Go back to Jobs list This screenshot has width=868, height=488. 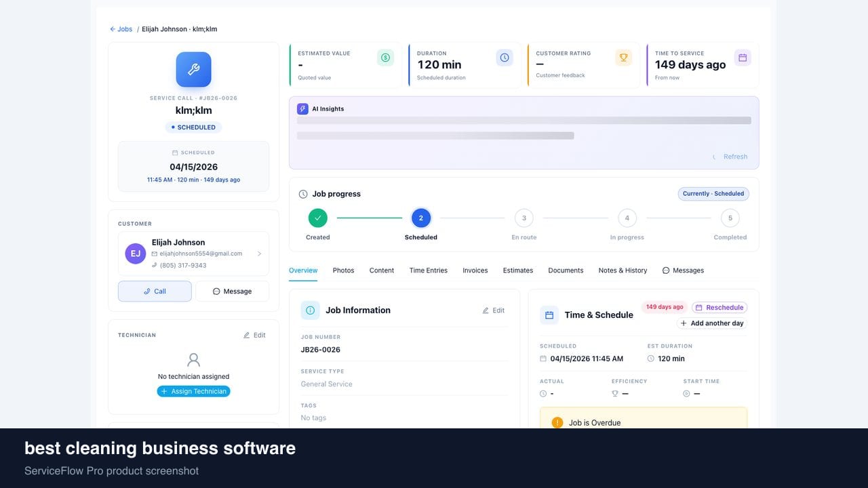click(x=121, y=29)
